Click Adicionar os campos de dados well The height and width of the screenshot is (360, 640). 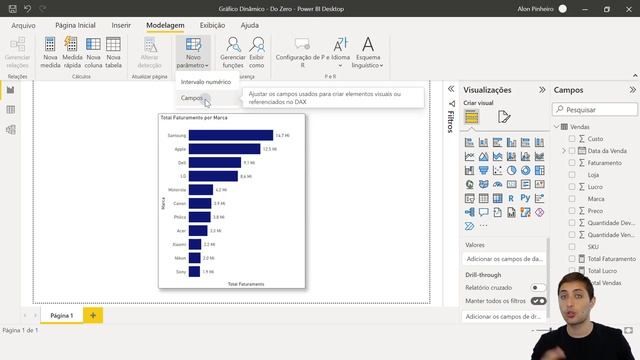(x=504, y=259)
